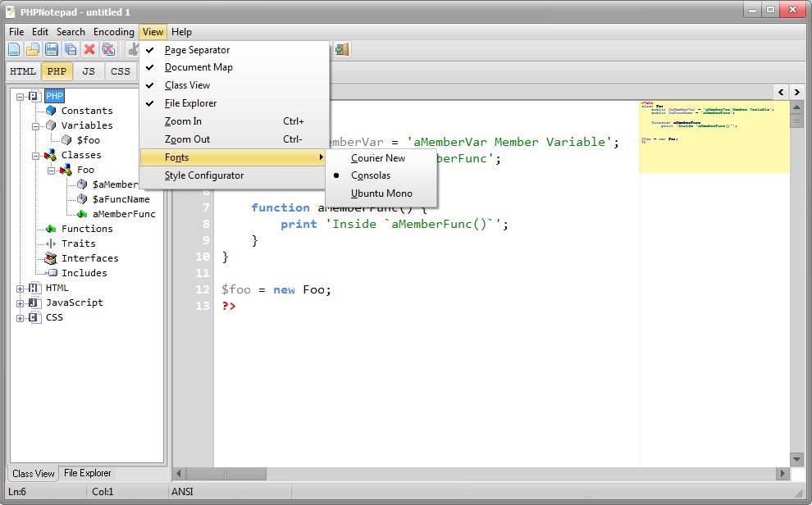Select the Consolas font option

(x=381, y=175)
